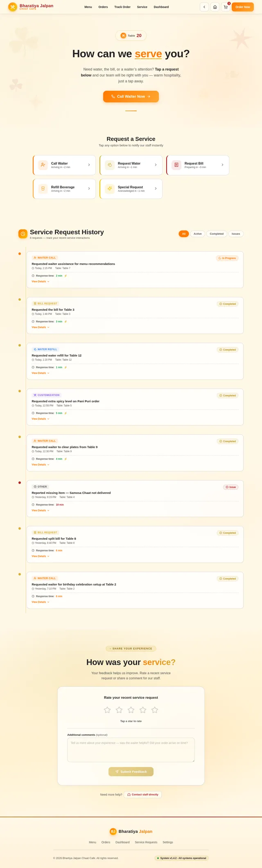Screen dimensions: 262x868
Task: Click the system status operational badge in footer
Action: point(182,858)
